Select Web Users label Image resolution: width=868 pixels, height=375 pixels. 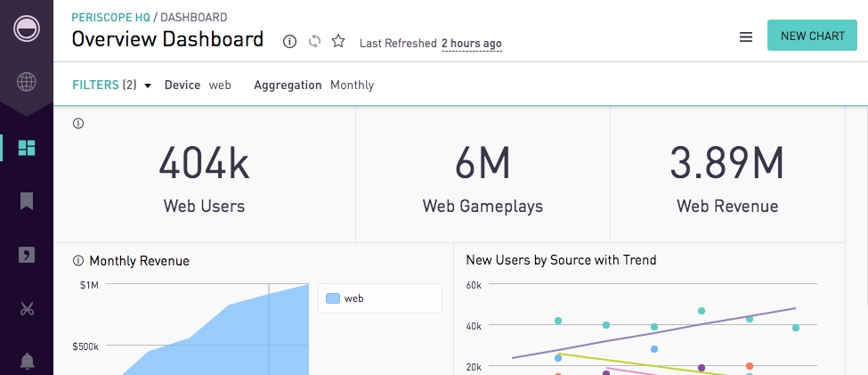[x=204, y=206]
